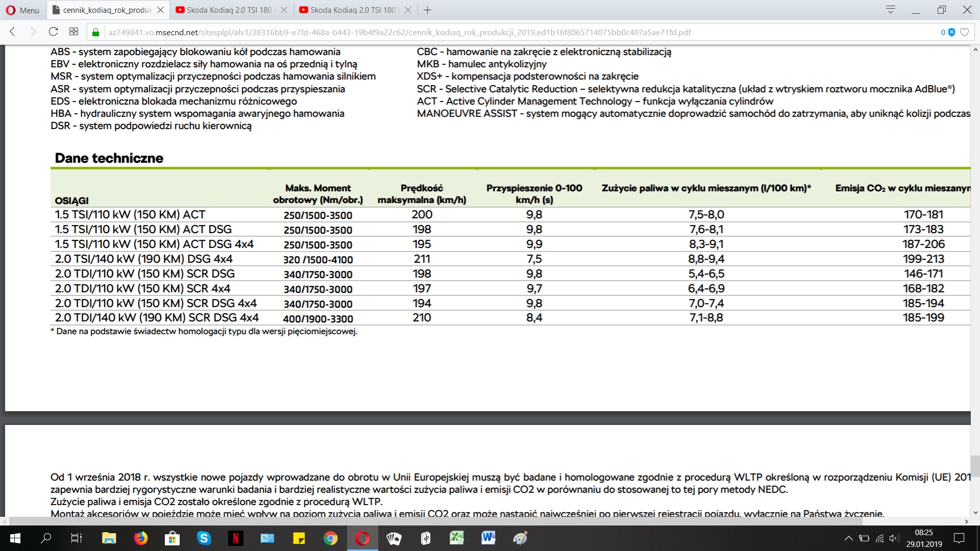
Task: Open File Explorer from the taskbar
Action: (x=109, y=538)
